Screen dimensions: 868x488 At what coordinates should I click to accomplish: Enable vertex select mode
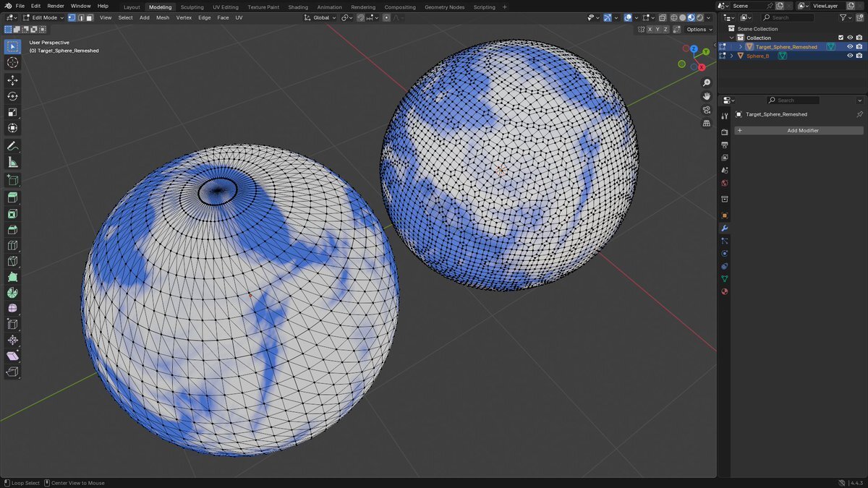(x=72, y=17)
